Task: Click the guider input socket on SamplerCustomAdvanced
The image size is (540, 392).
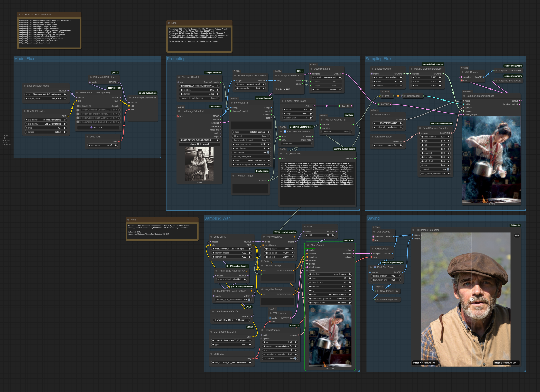Action: coord(463,104)
